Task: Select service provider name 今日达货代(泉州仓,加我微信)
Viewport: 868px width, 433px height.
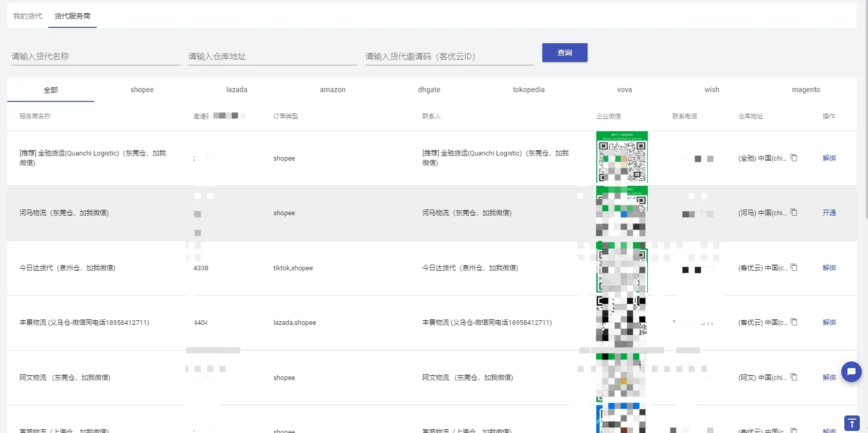Action: pos(67,268)
